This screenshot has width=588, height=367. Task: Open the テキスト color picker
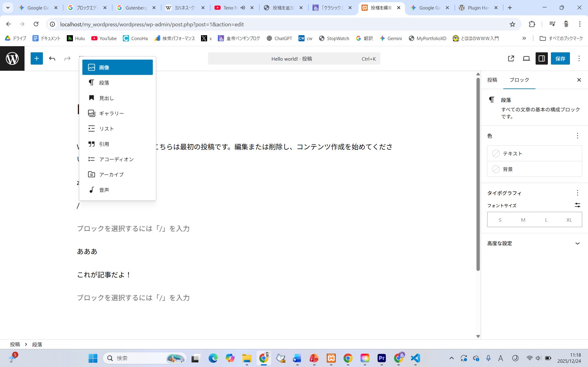pos(534,154)
